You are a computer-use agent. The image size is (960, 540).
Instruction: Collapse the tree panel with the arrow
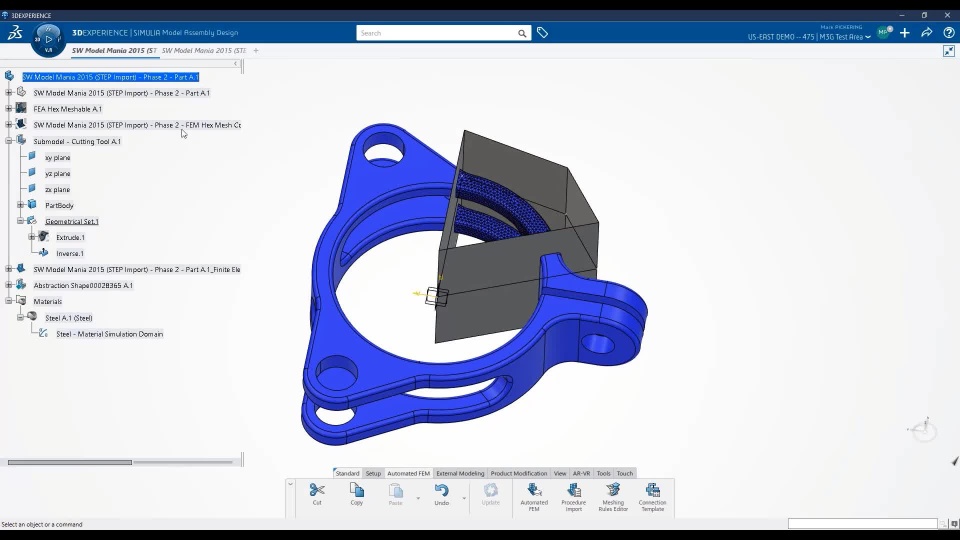tap(235, 63)
